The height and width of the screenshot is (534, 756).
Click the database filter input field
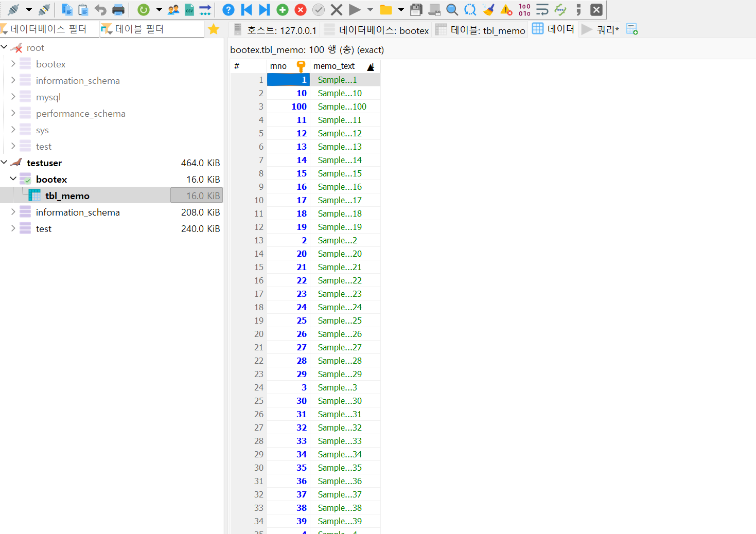(x=49, y=29)
